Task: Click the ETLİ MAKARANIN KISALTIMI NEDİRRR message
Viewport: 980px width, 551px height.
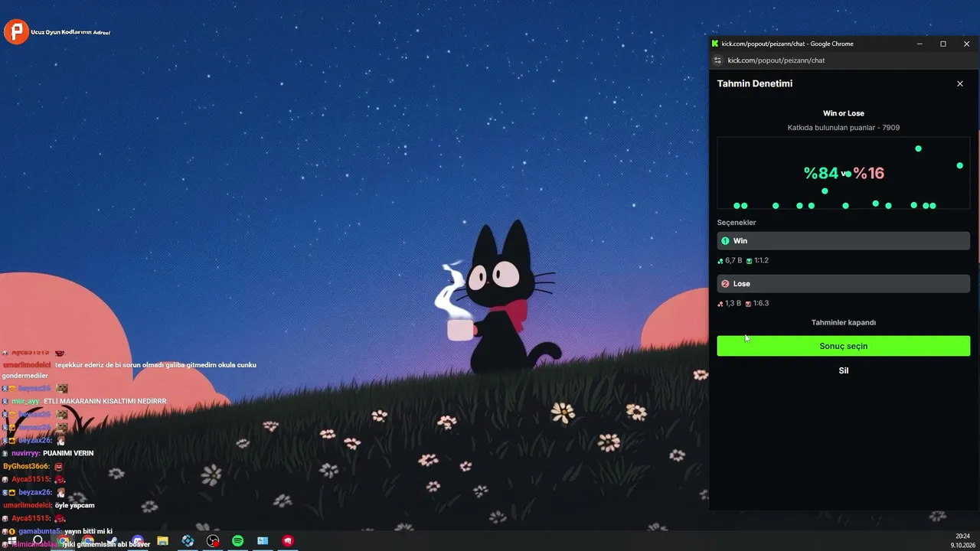Action: [105, 401]
